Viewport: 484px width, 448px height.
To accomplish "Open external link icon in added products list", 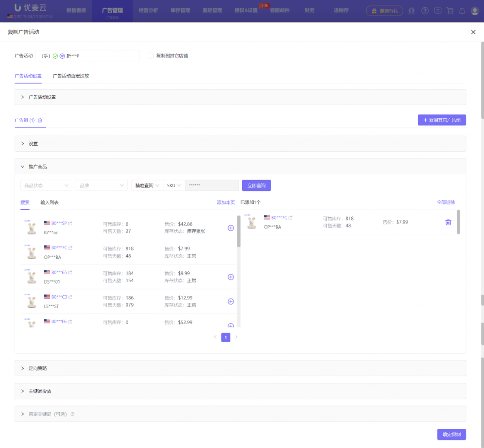I will [x=290, y=218].
